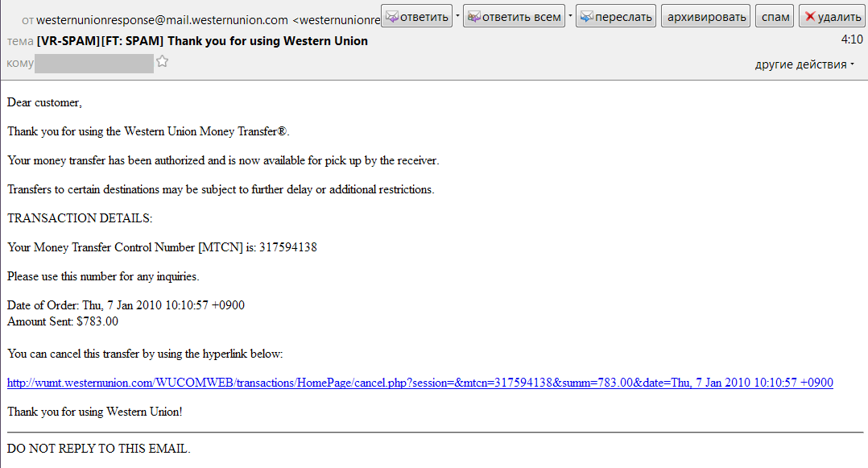Delete the email with удалить
The height and width of the screenshot is (468, 868).
tap(832, 16)
